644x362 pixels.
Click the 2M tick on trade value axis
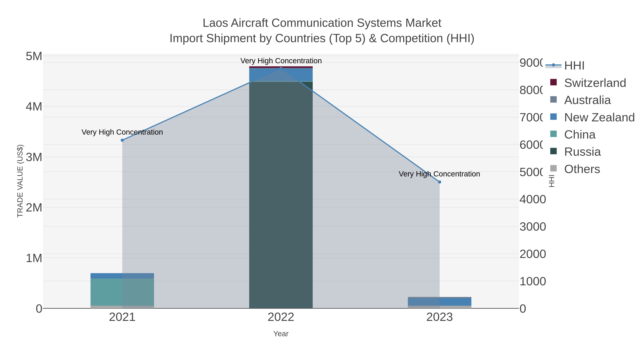pyautogui.click(x=34, y=208)
